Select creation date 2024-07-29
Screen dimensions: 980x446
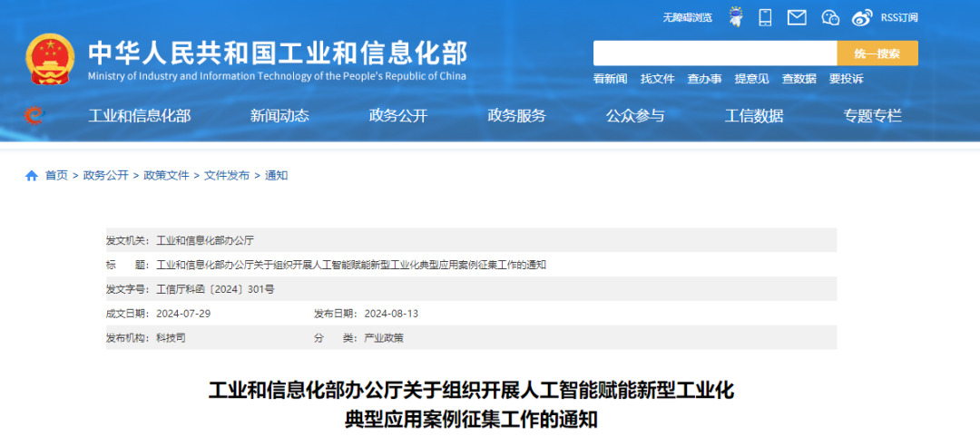pyautogui.click(x=183, y=314)
